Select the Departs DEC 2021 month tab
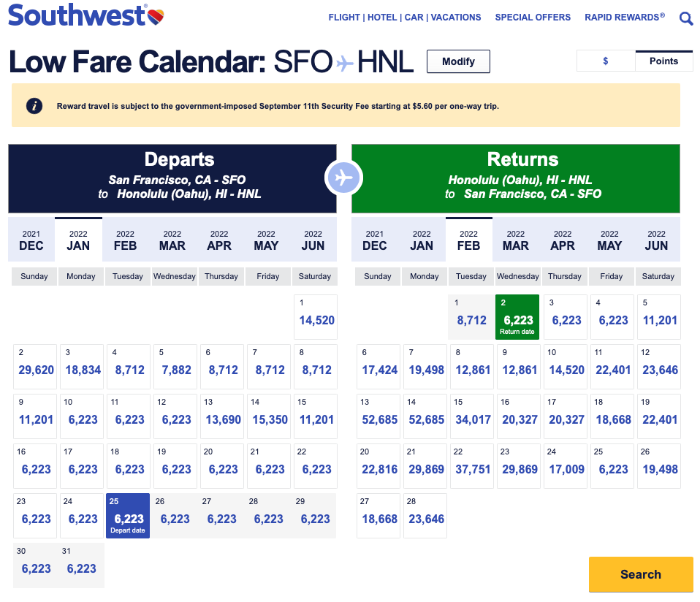This screenshot has height=602, width=700. 31,240
